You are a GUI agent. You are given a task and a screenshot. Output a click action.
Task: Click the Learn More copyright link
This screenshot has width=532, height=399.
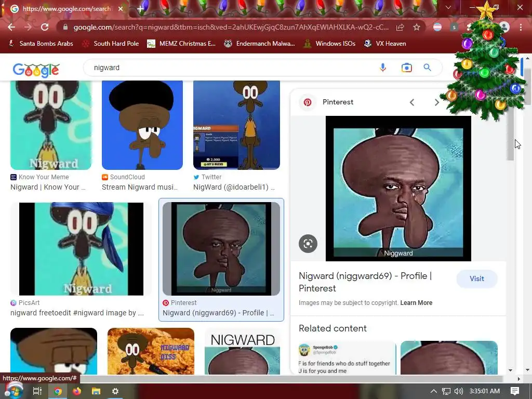[x=416, y=303]
